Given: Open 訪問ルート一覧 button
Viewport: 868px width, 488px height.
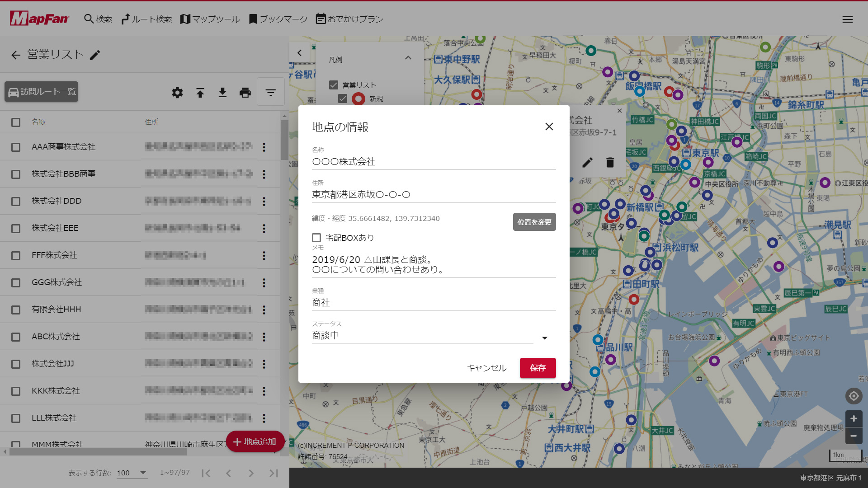Looking at the screenshot, I should coord(42,92).
